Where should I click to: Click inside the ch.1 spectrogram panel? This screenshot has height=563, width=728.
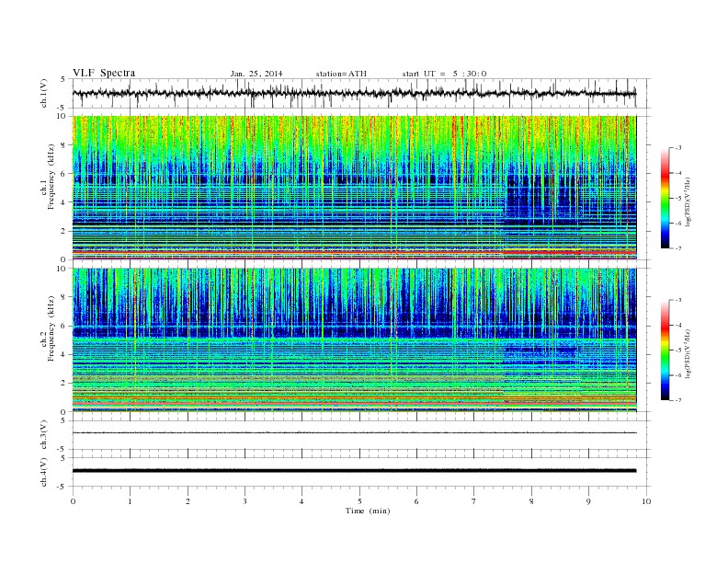tap(354, 188)
